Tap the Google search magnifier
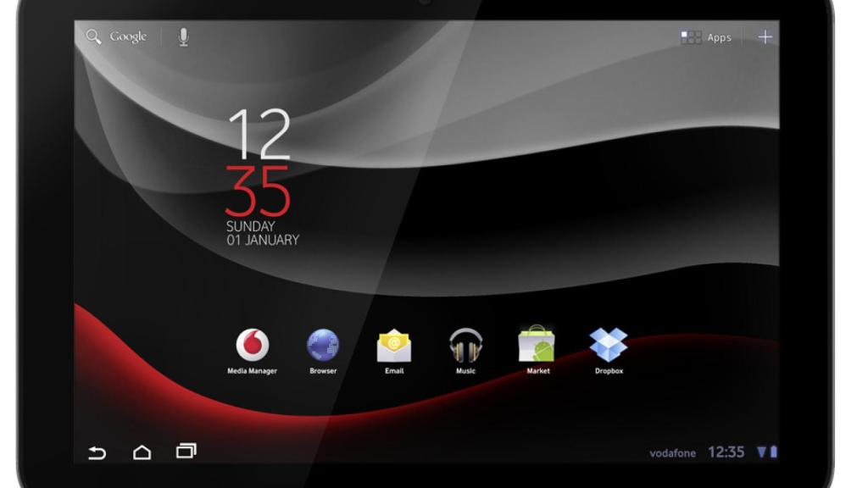The width and height of the screenshot is (868, 488). coord(95,36)
